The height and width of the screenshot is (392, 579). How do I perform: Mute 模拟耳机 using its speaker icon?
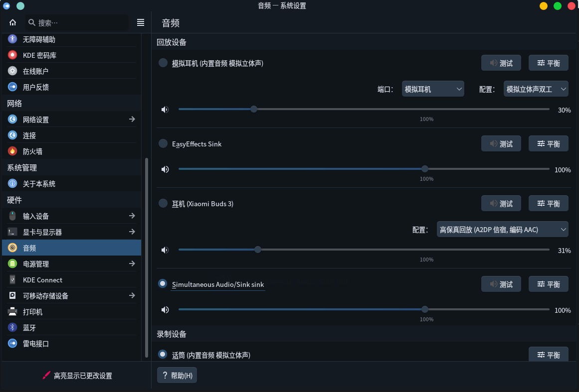coord(165,109)
